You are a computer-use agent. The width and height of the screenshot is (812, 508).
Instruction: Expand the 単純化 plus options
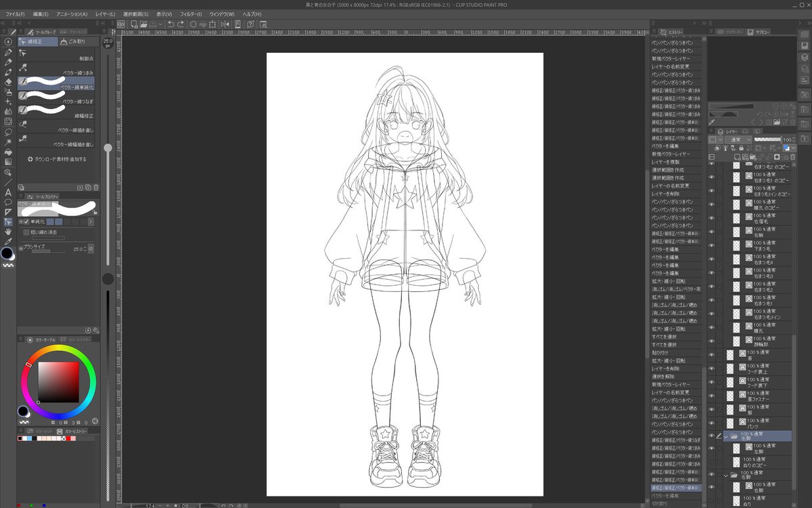tap(21, 221)
